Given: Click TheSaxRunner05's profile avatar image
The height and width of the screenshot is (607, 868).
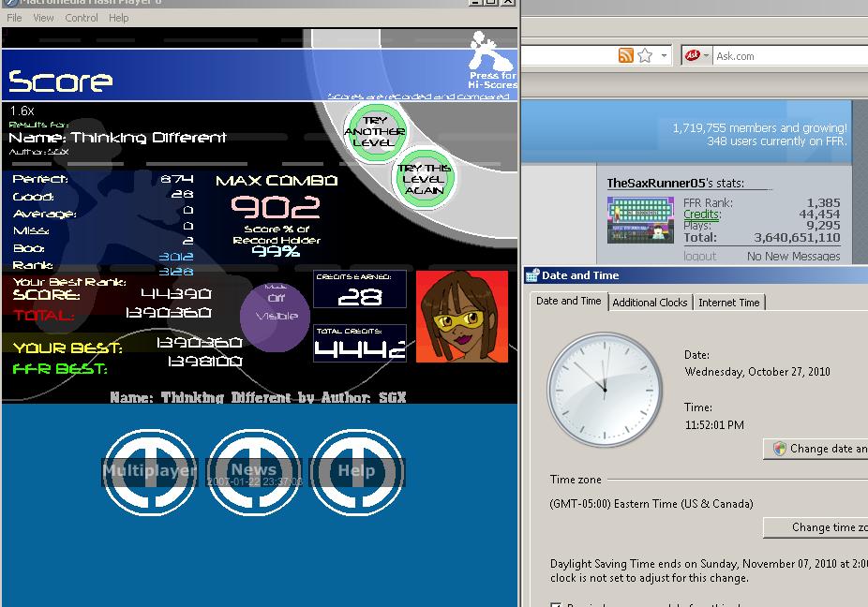Looking at the screenshot, I should click(640, 220).
